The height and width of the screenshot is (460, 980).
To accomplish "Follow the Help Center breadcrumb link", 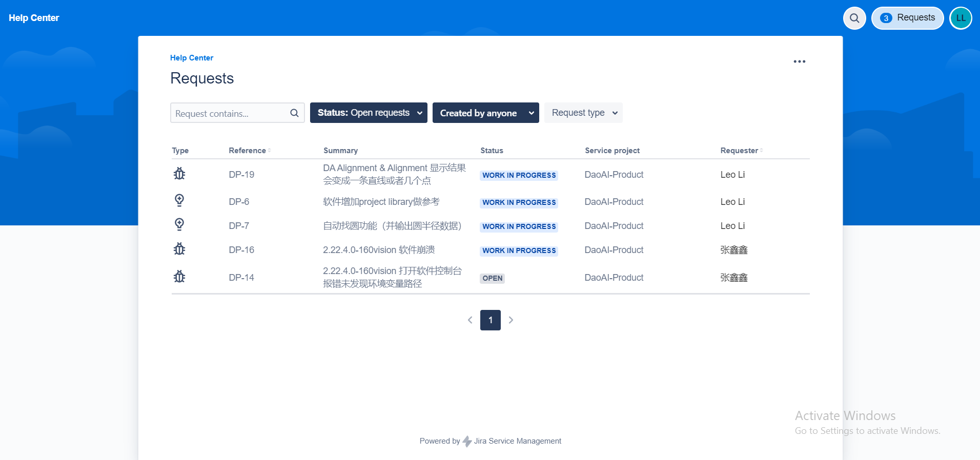I will click(x=192, y=58).
